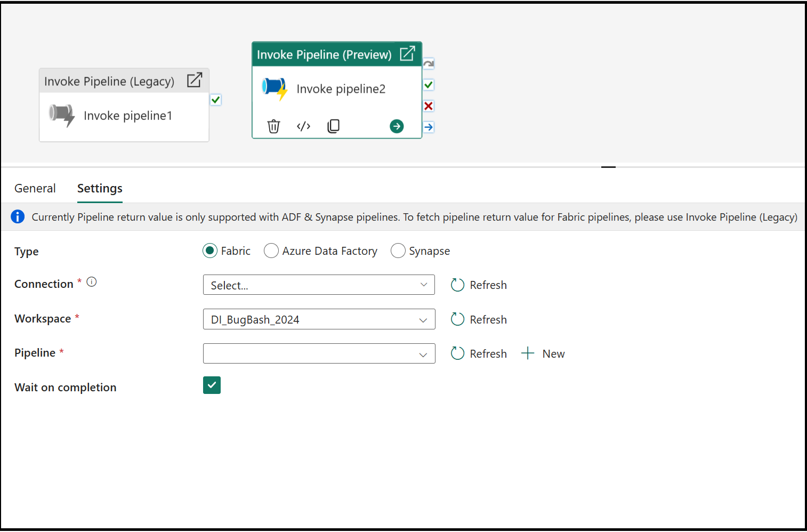Select the Fabric type radio button
The height and width of the screenshot is (532, 807).
click(210, 251)
